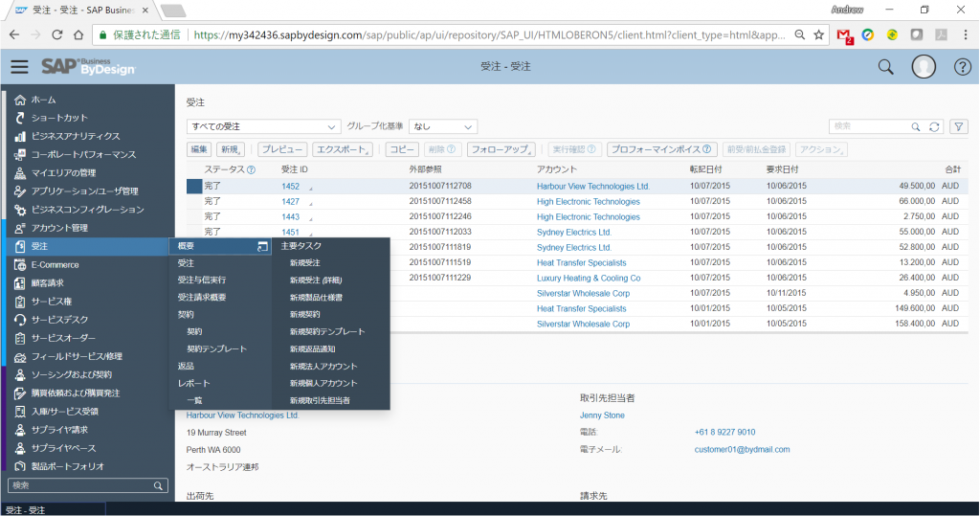This screenshot has width=980, height=516.
Task: Click the filter funnel icon
Action: (x=958, y=126)
